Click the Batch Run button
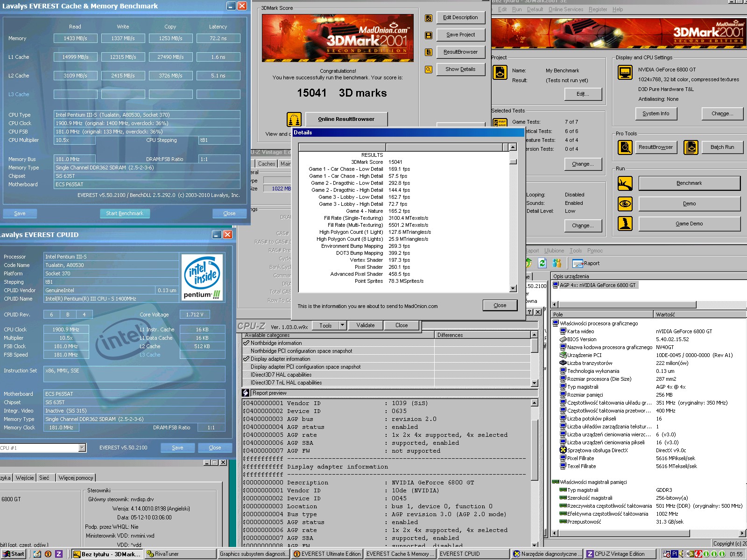747x560 pixels. click(x=722, y=147)
